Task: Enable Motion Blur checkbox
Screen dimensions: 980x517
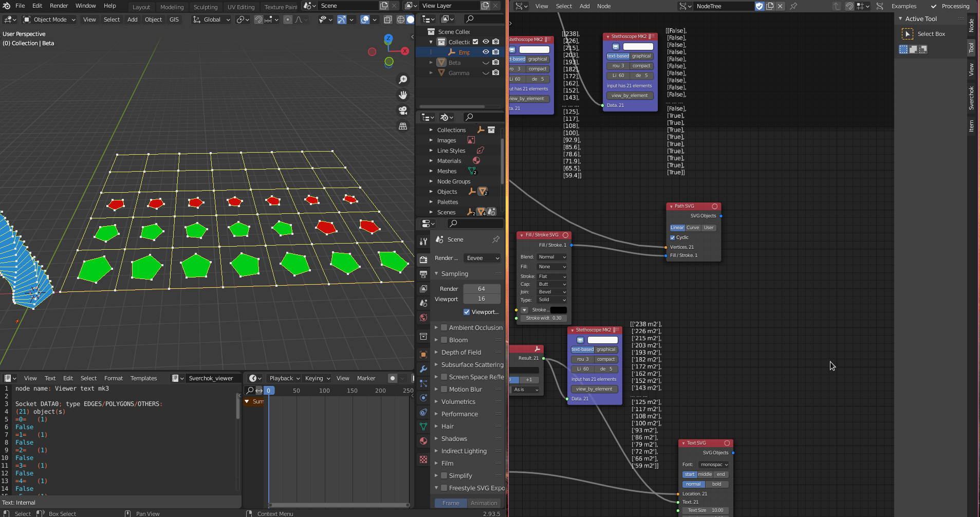Action: (444, 389)
